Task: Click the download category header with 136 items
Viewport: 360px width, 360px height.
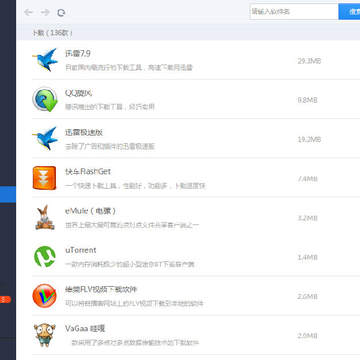Action: 52,33
